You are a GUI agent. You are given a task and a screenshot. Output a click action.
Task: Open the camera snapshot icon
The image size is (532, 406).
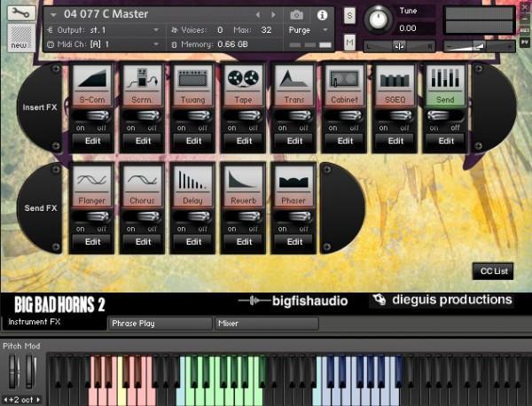[x=296, y=15]
